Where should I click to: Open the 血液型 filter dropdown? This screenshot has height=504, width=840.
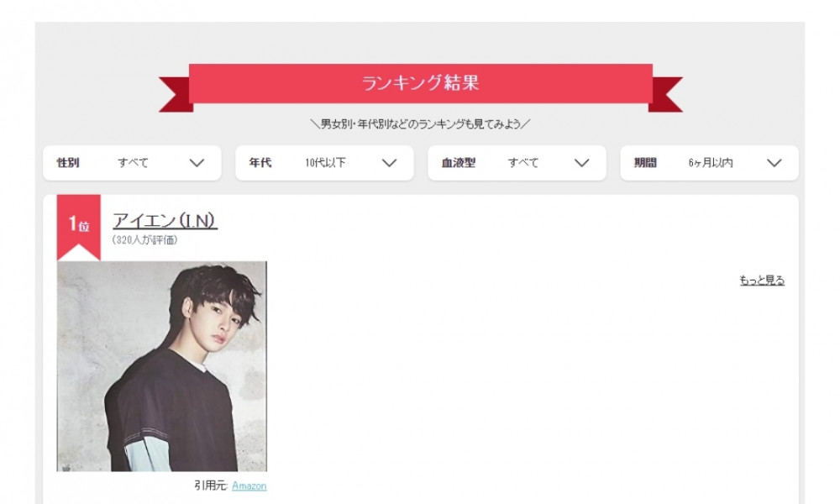coord(517,163)
